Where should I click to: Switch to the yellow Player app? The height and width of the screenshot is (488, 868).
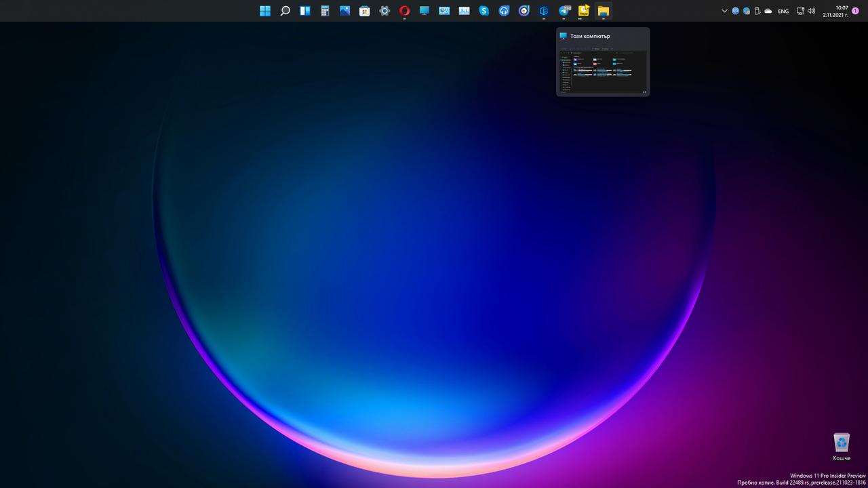pos(583,11)
